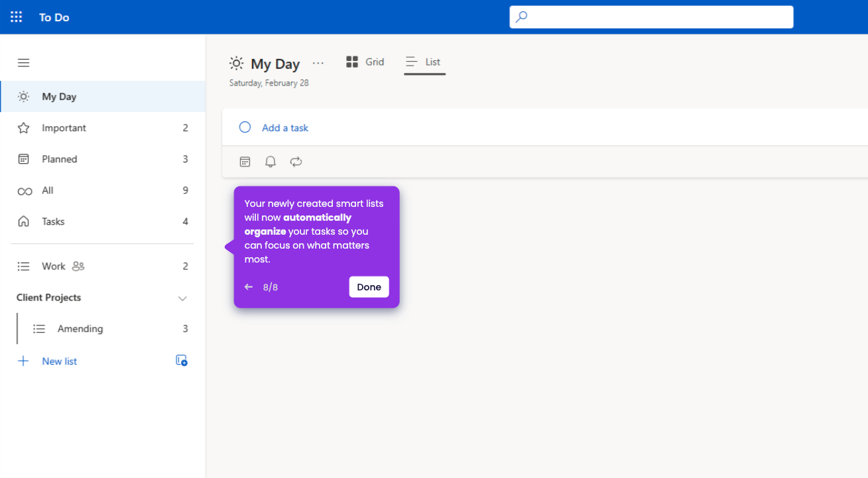This screenshot has width=868, height=478.
Task: Go back with the tooltip arrow
Action: (x=249, y=287)
